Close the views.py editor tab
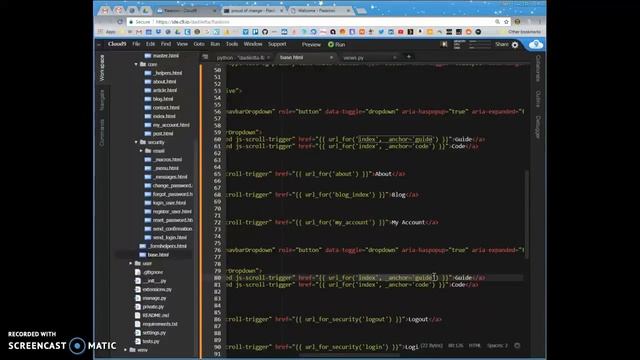Viewport: 640px width, 360px height. (394, 58)
